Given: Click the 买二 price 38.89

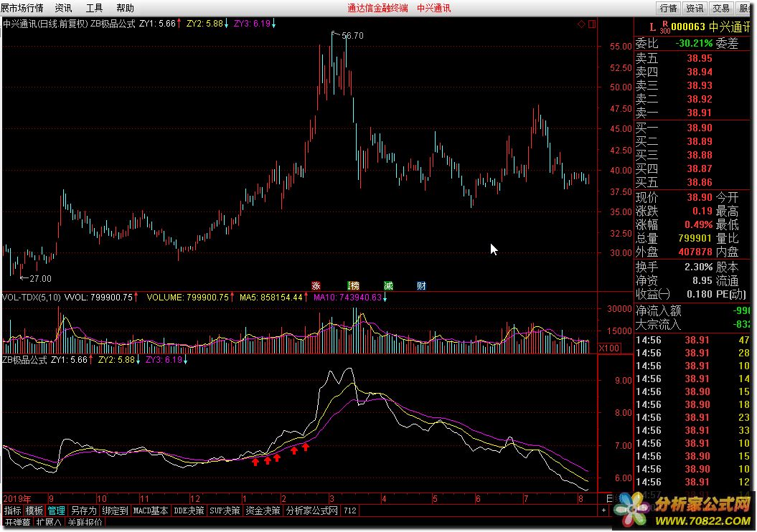Looking at the screenshot, I should coord(700,141).
